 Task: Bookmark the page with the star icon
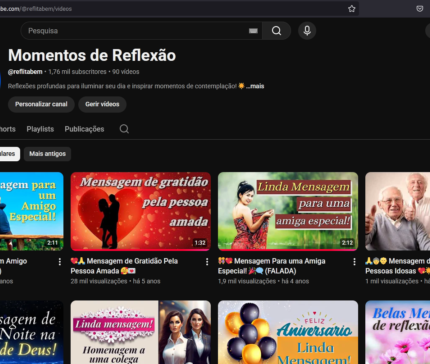(352, 9)
